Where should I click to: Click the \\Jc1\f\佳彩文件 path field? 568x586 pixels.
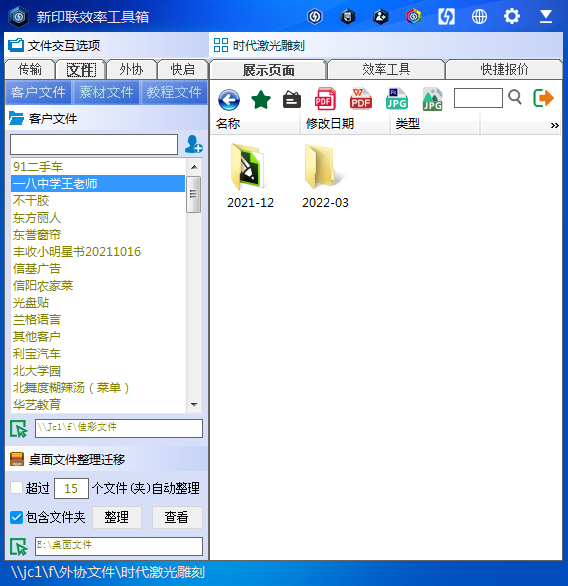pyautogui.click(x=119, y=428)
